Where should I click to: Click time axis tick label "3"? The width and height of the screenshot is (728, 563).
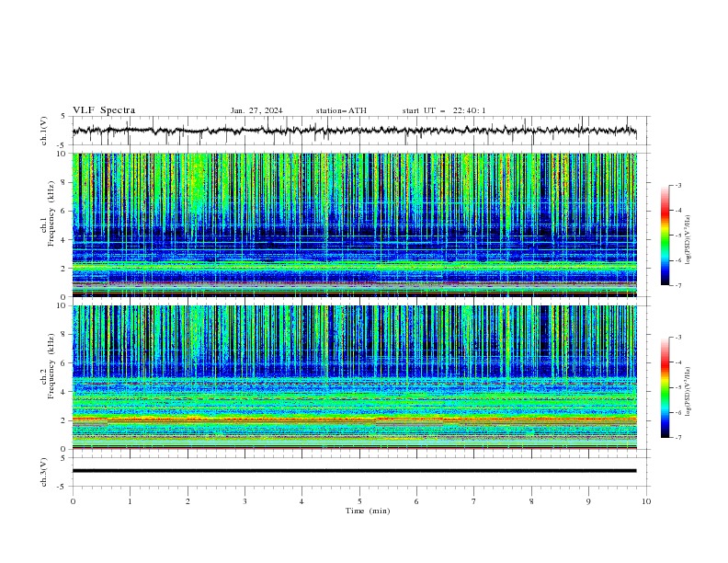point(245,501)
